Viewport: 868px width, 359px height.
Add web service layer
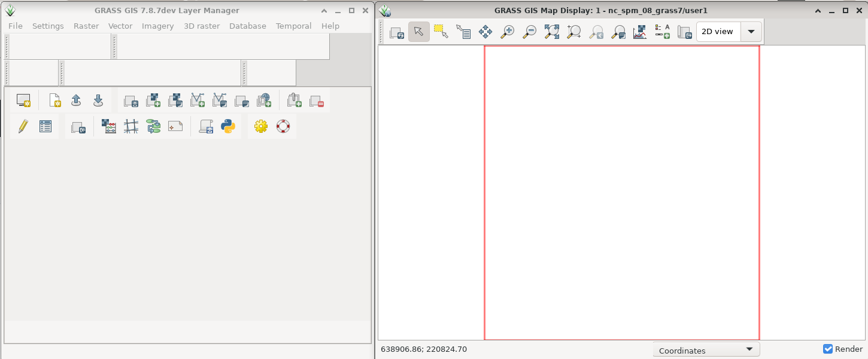(x=264, y=101)
